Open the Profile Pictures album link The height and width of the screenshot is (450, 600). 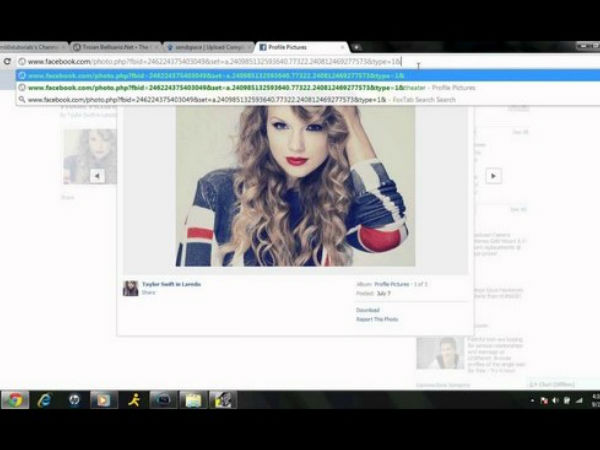click(394, 284)
